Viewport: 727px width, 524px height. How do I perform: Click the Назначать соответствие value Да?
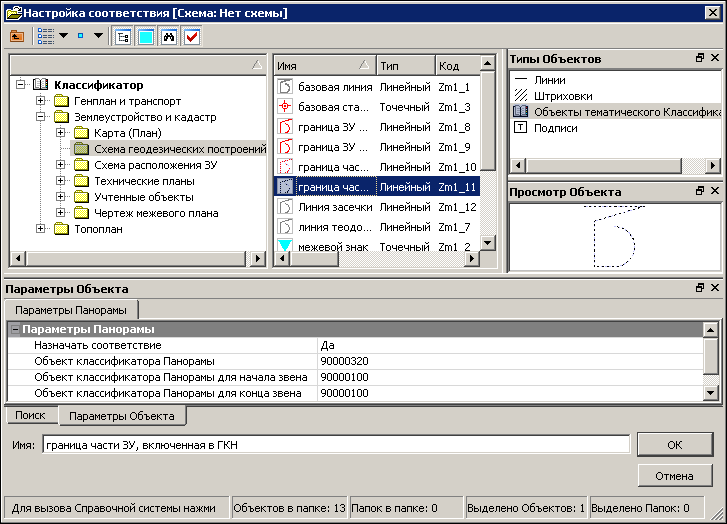click(x=510, y=345)
